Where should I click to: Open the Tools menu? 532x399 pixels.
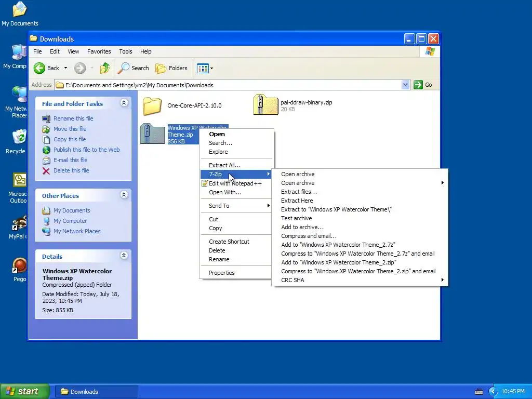point(126,51)
